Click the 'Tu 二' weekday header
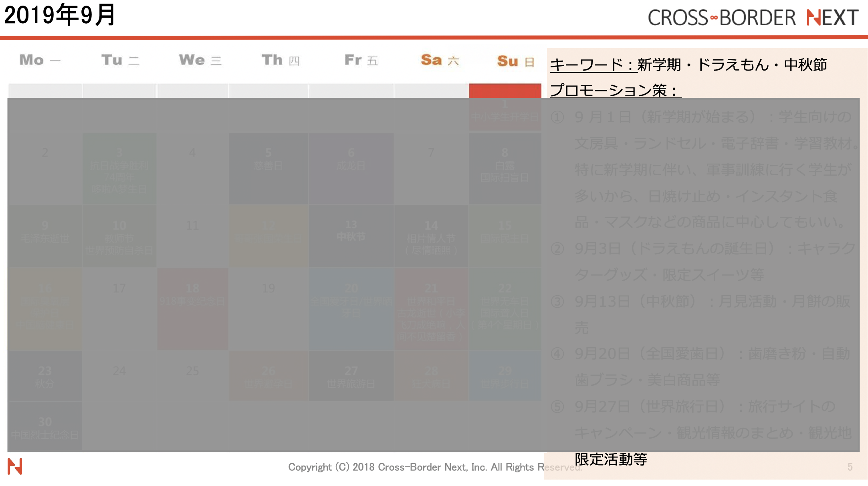This screenshot has height=486, width=868. [x=120, y=60]
